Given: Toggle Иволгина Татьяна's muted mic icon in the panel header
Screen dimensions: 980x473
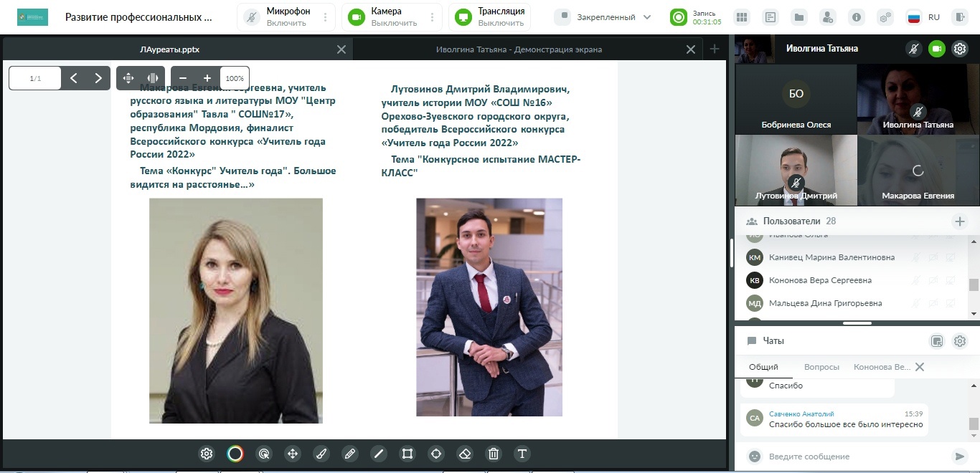Looking at the screenshot, I should pos(913,49).
